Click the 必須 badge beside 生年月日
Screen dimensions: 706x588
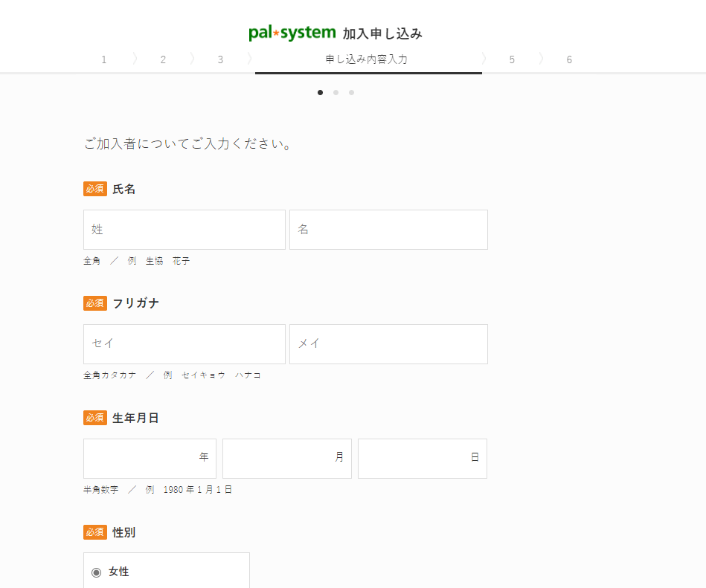(94, 417)
